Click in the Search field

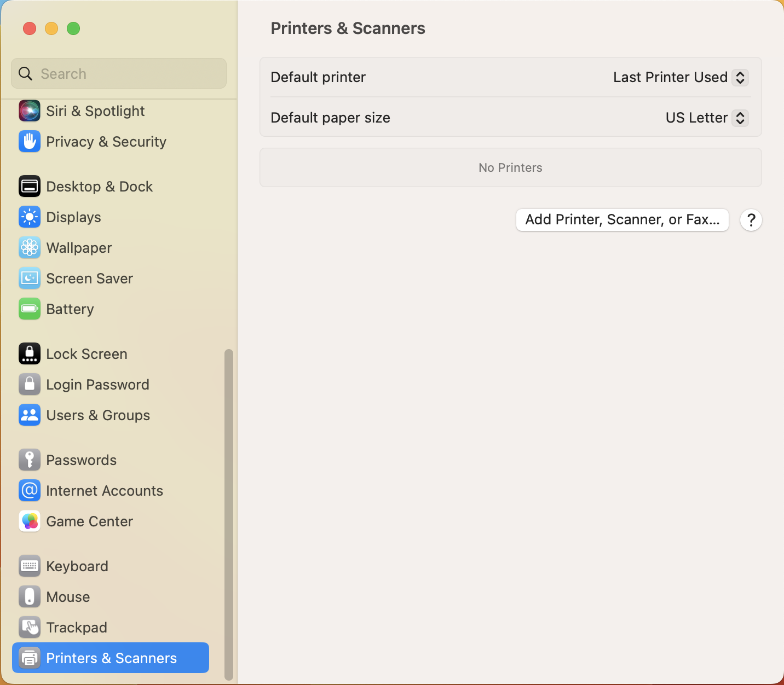119,73
